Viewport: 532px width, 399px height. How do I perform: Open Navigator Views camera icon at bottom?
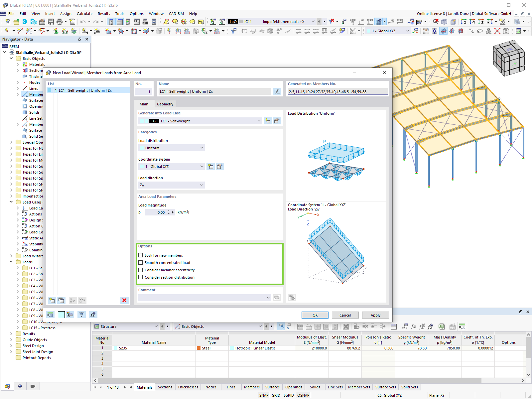33,386
